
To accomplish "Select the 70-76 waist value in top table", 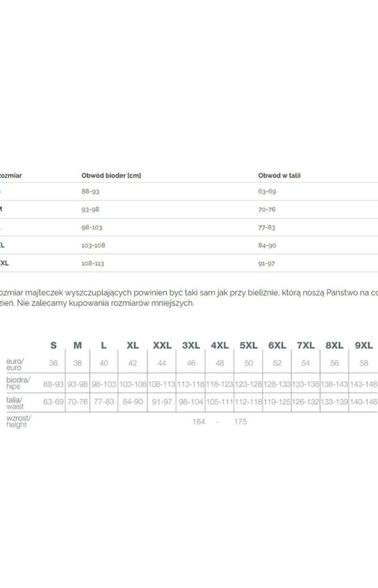I will click(x=267, y=210).
